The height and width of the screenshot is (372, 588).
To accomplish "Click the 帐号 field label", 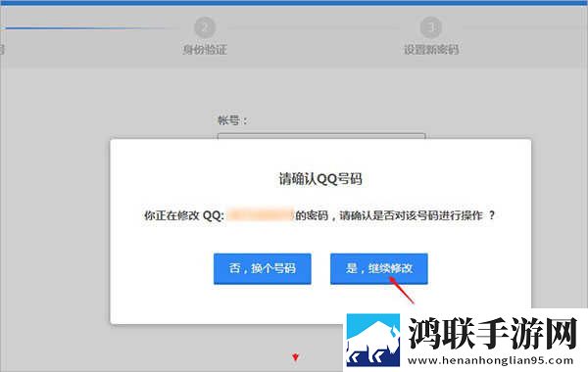I will click(232, 120).
